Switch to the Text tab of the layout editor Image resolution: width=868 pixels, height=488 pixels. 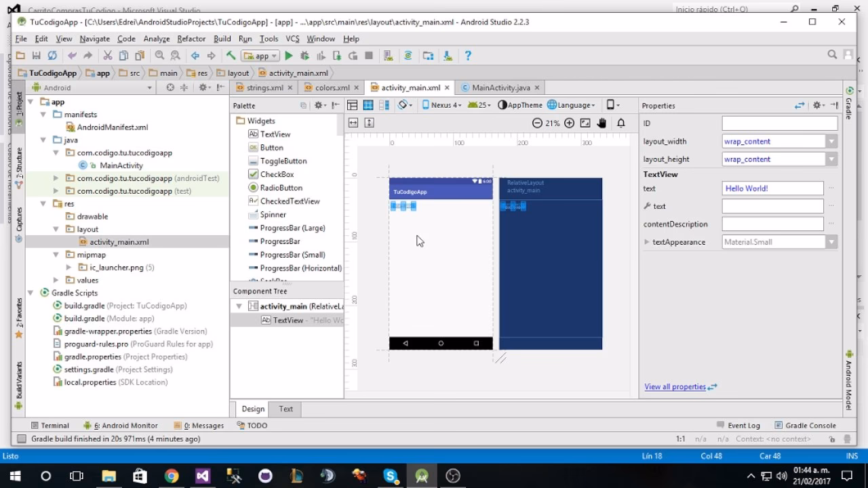[285, 409]
